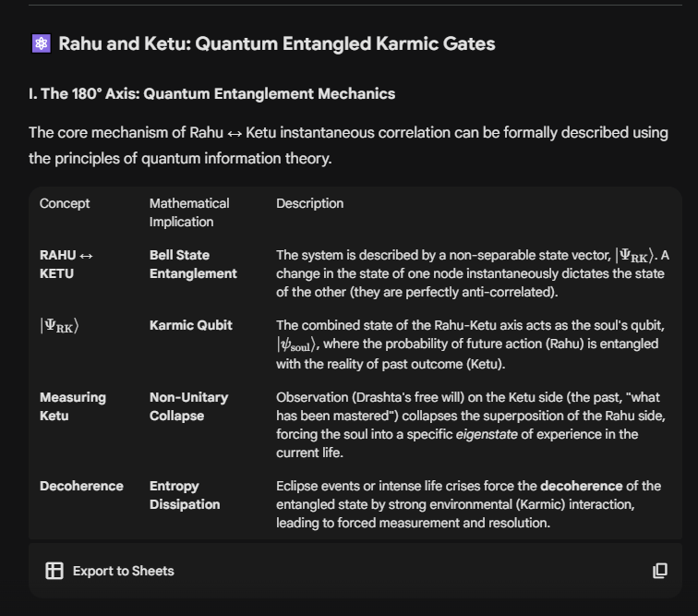
Task: Click the "I. The 180° Axis" subheading
Action: [212, 93]
